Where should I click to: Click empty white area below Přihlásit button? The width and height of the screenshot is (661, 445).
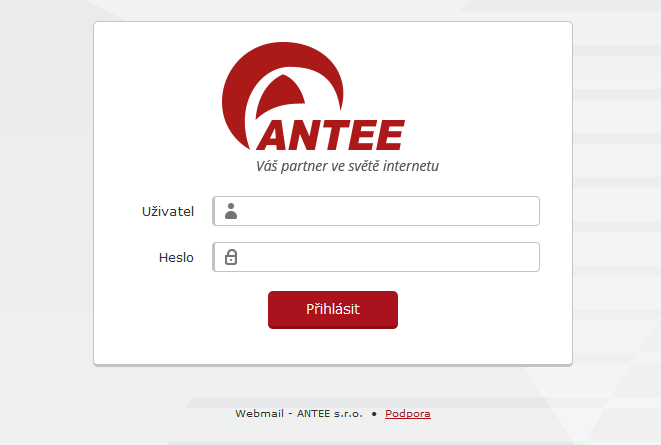click(x=333, y=346)
